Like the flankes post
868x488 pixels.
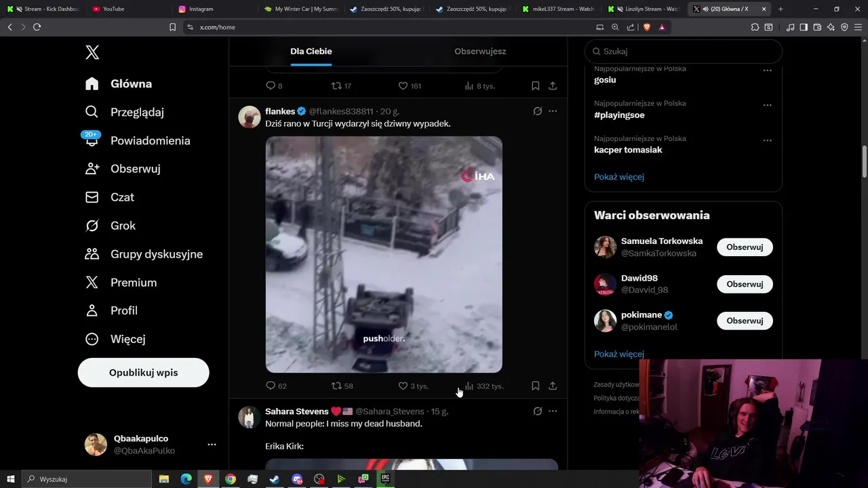pos(413,386)
